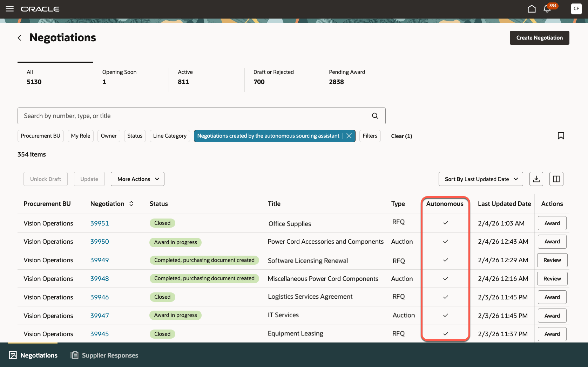This screenshot has height=367, width=588.
Task: Click the Negotiations icon in bottom navigation
Action: coord(13,355)
